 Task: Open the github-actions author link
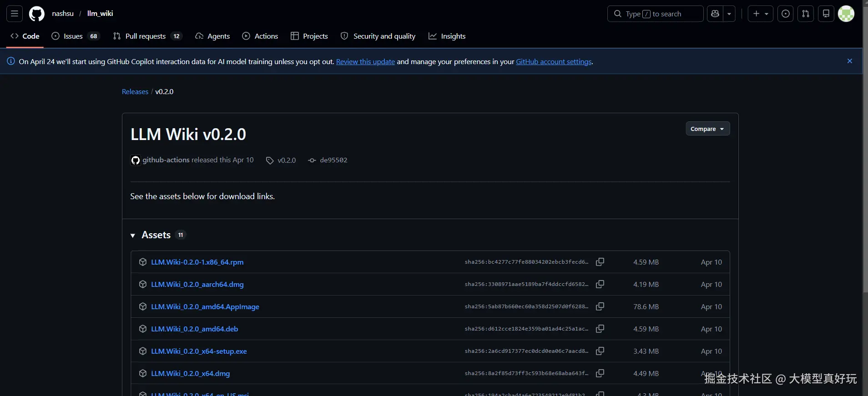(x=166, y=160)
